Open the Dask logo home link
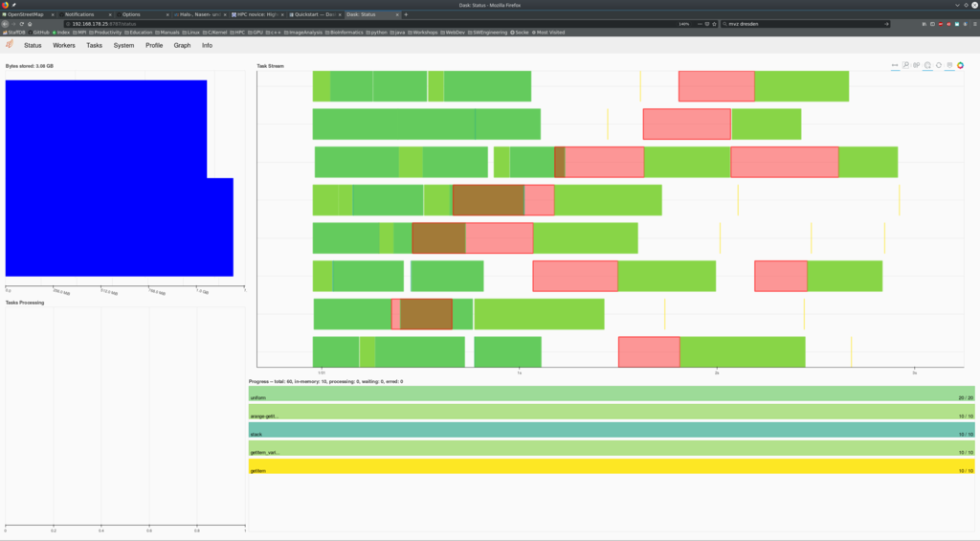The image size is (980, 541). click(9, 45)
